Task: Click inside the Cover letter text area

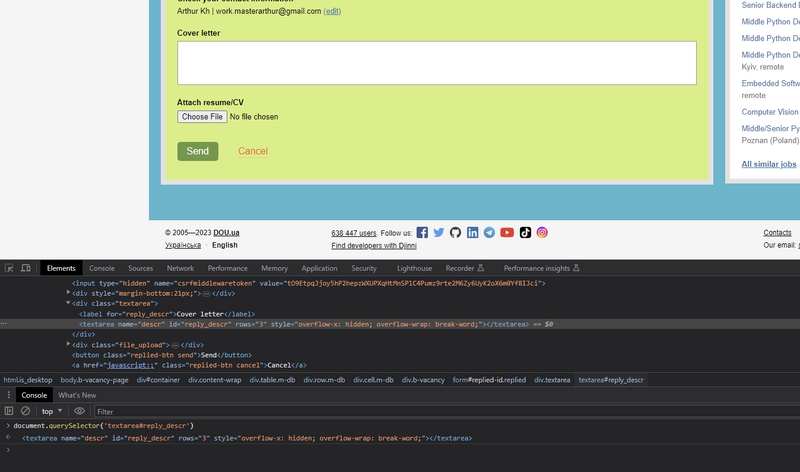Action: click(x=436, y=63)
